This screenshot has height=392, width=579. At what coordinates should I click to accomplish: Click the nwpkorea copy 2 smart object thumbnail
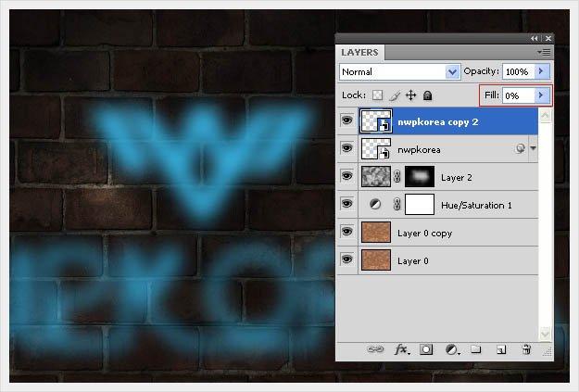coord(376,120)
